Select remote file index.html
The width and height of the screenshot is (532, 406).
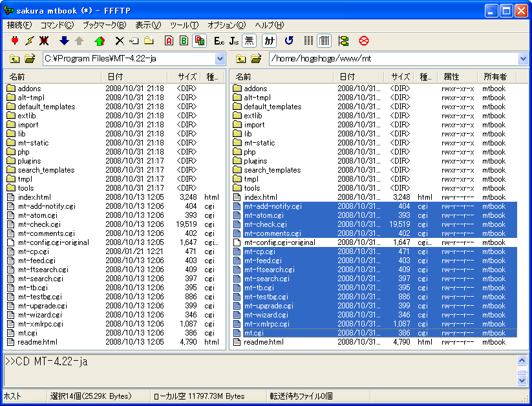(261, 197)
